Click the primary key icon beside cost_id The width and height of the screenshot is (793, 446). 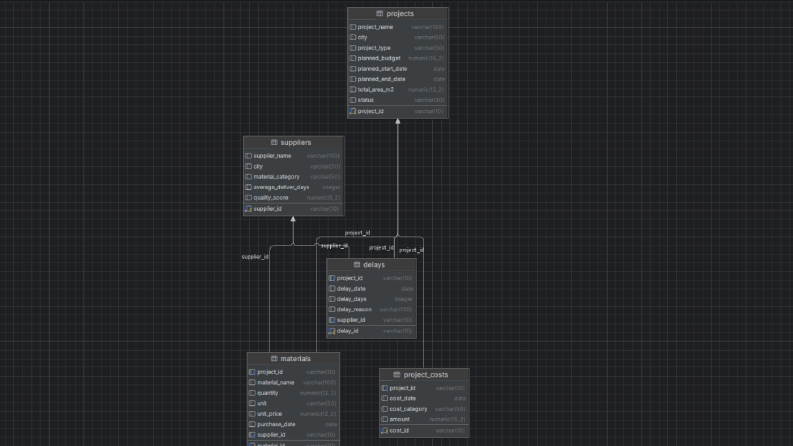click(x=384, y=430)
